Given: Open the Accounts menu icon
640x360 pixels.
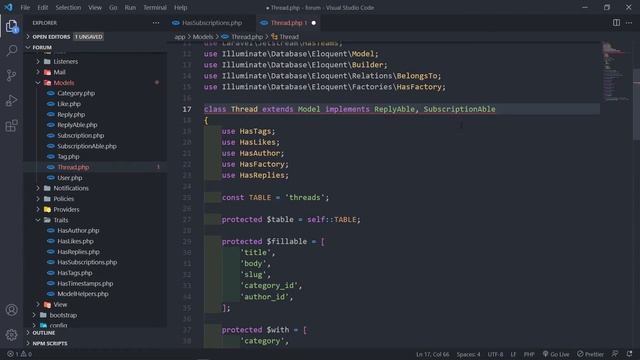Looking at the screenshot, I should click(x=11, y=310).
